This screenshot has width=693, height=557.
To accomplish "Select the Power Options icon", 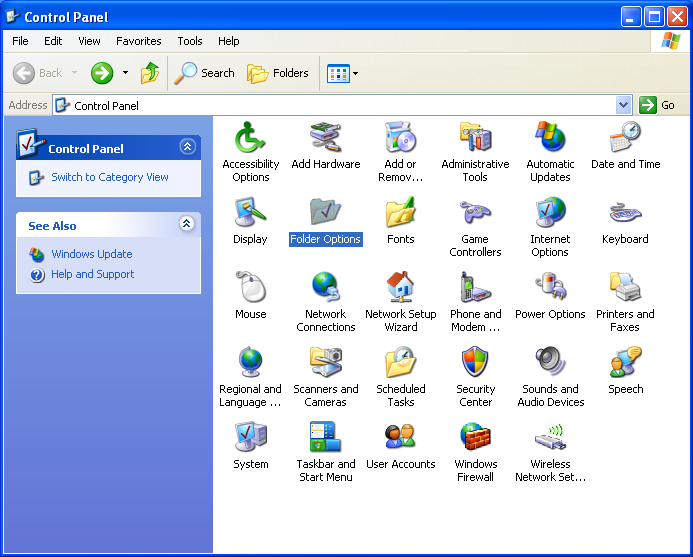I will (550, 287).
